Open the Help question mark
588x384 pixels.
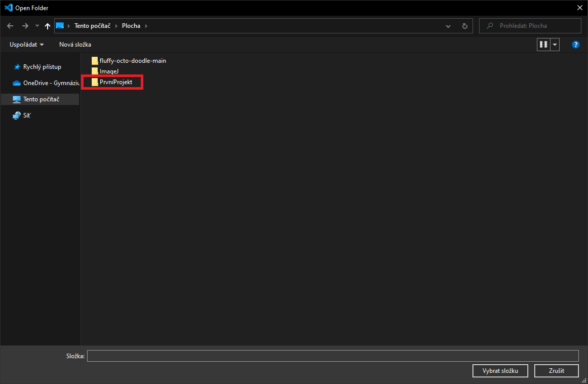click(x=575, y=44)
